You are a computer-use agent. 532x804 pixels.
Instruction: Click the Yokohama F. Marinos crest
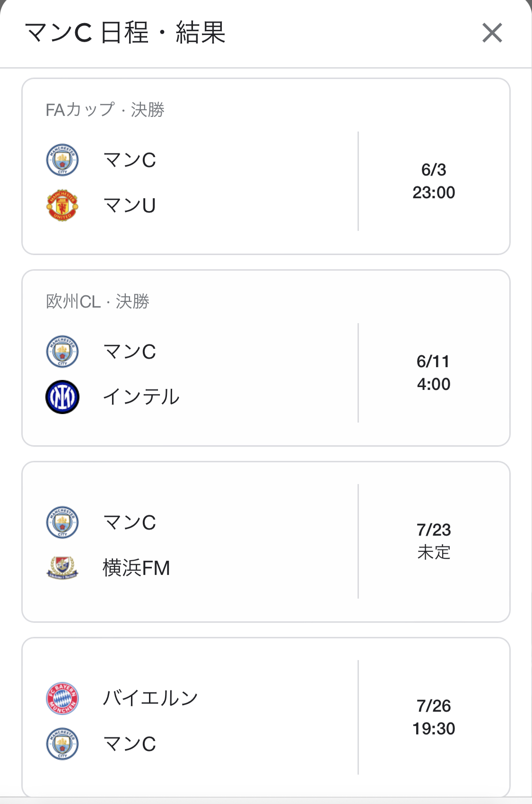point(62,568)
